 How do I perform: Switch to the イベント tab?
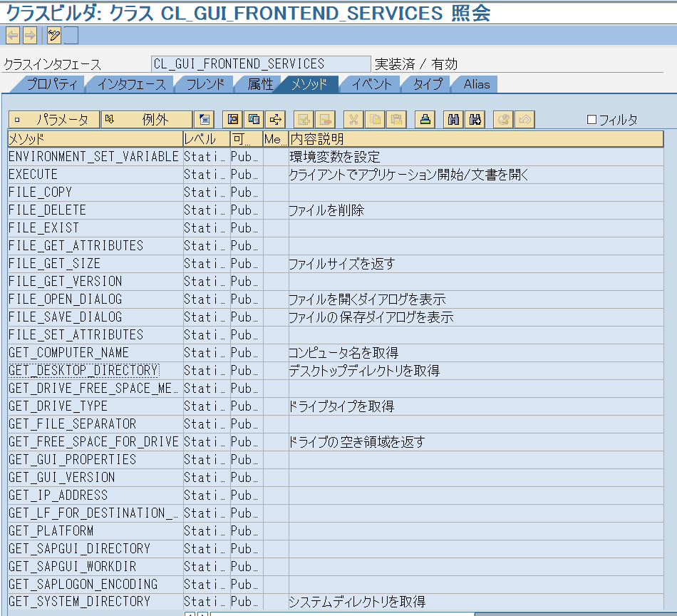tap(370, 84)
